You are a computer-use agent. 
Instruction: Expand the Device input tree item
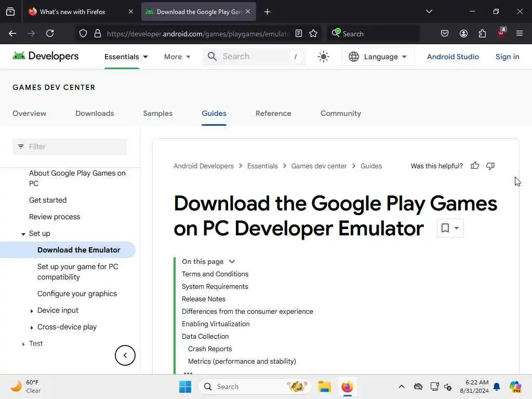pyautogui.click(x=32, y=311)
